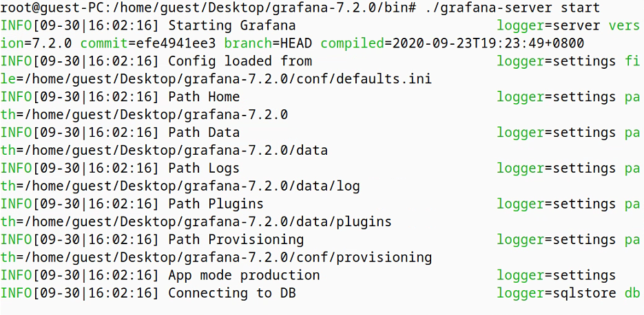Click the 'Path Data' log message
This screenshot has height=315, width=644.
point(204,133)
